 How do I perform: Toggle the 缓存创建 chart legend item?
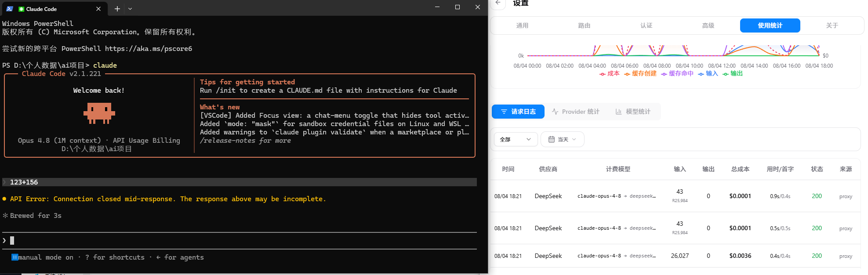(640, 73)
